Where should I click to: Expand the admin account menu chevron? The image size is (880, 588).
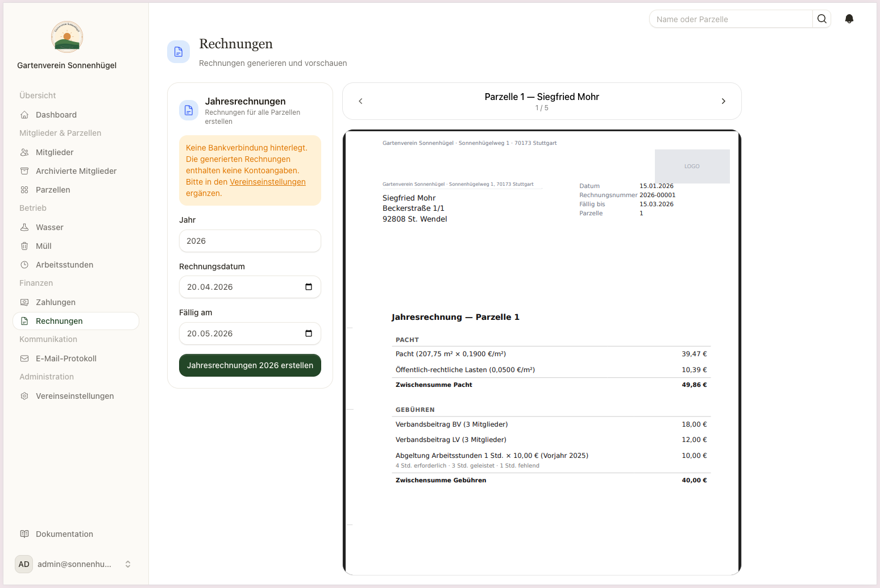coord(128,564)
